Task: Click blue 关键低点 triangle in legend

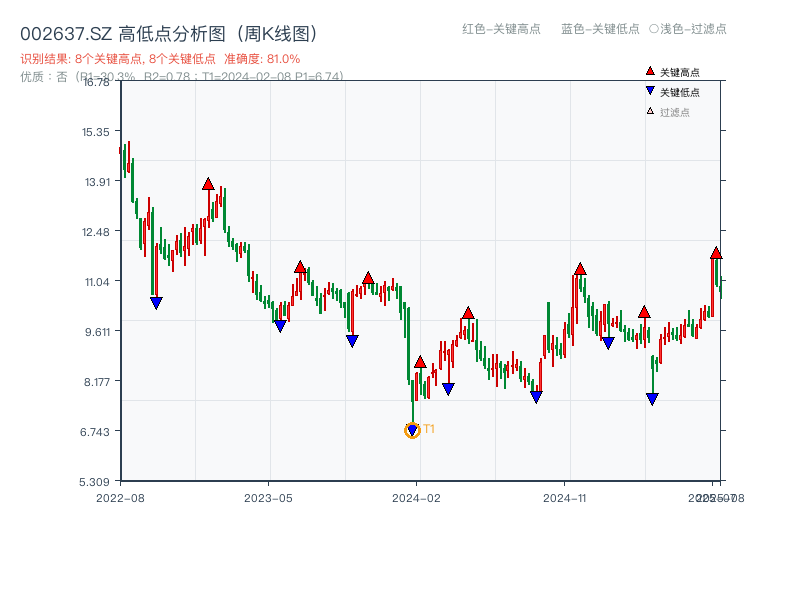Action: click(x=650, y=92)
